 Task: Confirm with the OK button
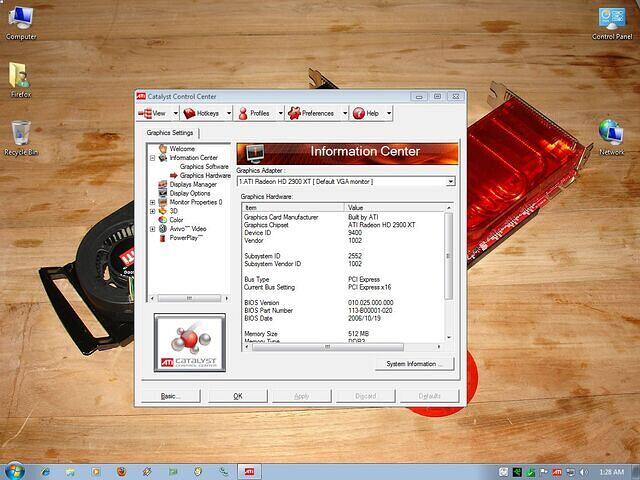point(238,396)
